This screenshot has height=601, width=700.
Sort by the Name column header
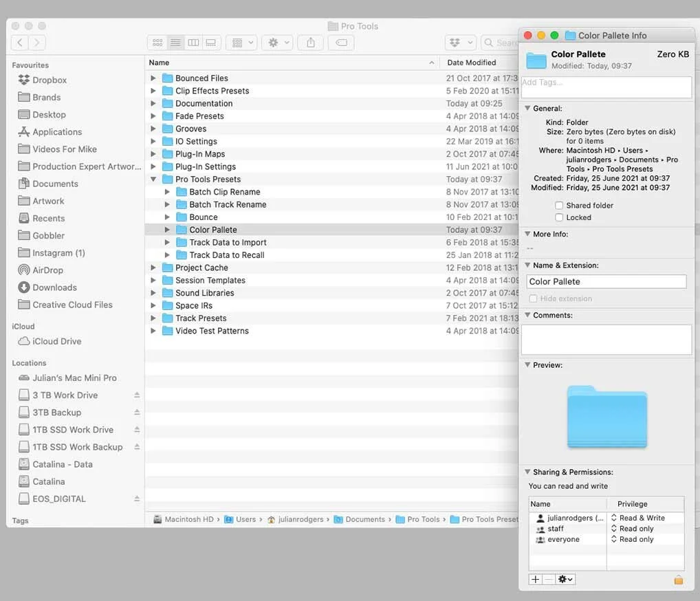click(x=292, y=63)
